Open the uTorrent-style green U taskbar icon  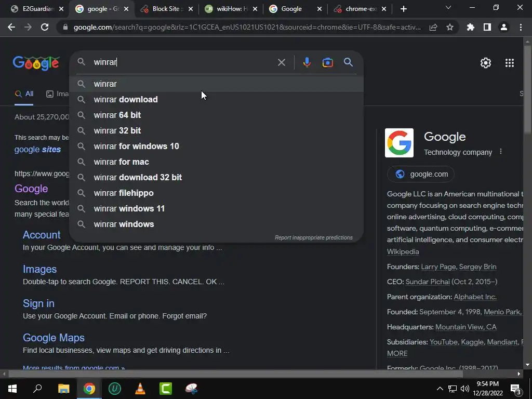[115, 389]
